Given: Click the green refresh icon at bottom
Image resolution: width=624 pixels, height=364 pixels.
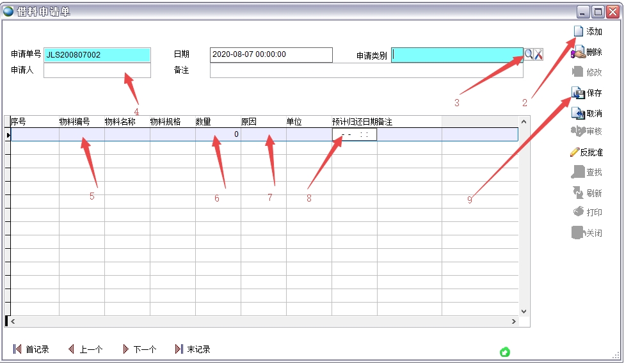Looking at the screenshot, I should 505,351.
